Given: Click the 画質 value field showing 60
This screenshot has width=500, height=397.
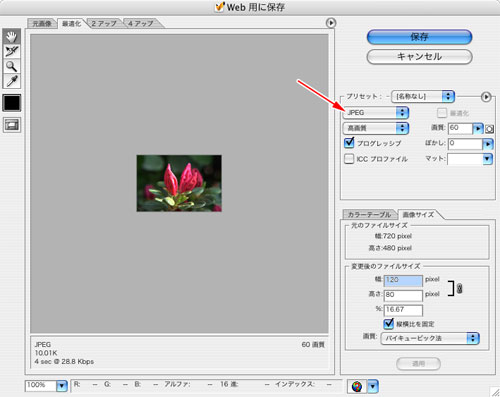Looking at the screenshot, I should 461,128.
